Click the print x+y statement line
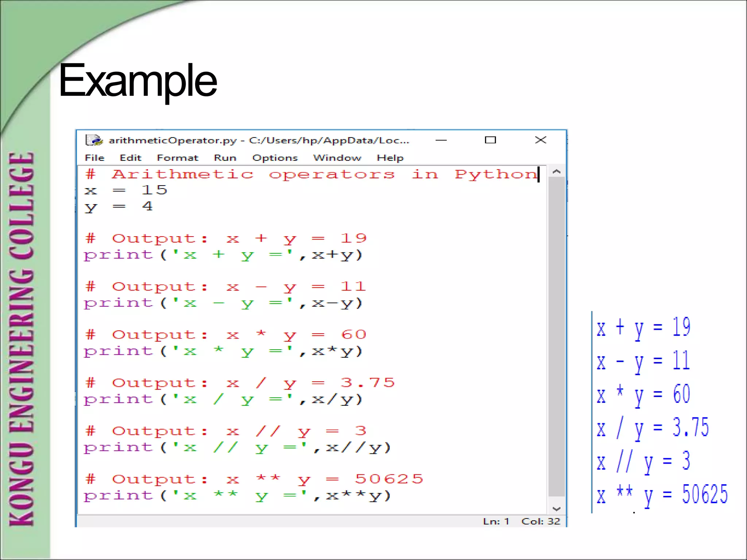The width and height of the screenshot is (747, 560). coord(223,255)
